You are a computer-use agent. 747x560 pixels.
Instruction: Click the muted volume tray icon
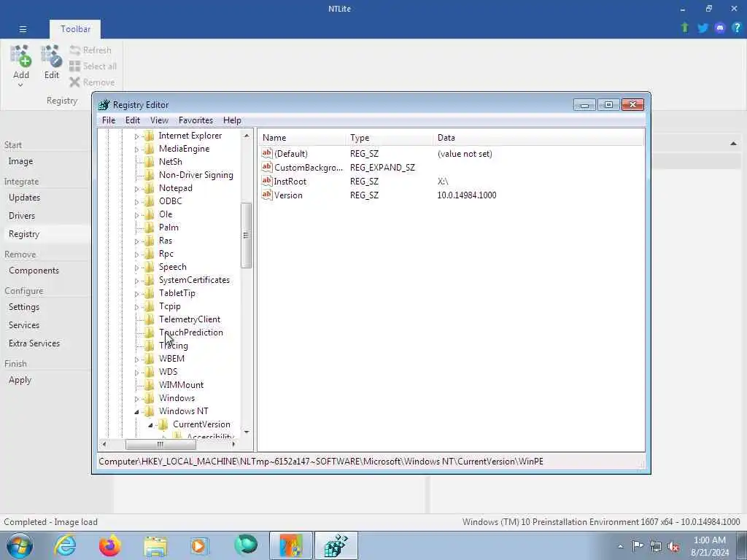pyautogui.click(x=673, y=547)
